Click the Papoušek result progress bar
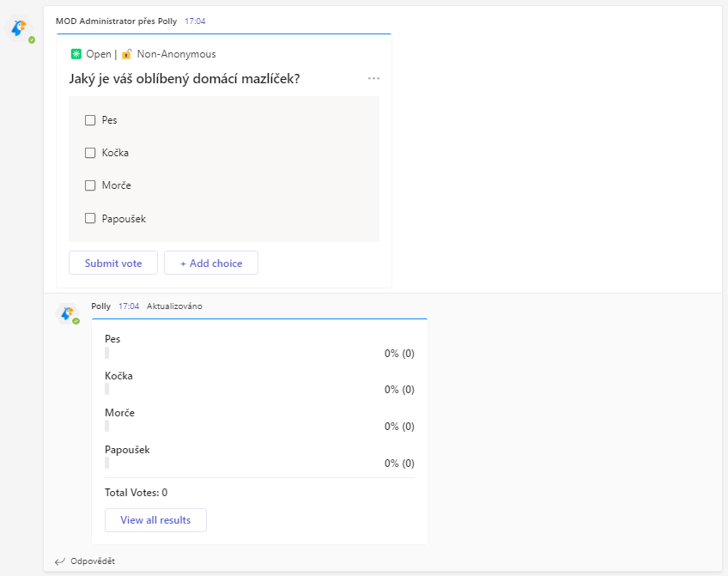This screenshot has width=728, height=576. (107, 463)
